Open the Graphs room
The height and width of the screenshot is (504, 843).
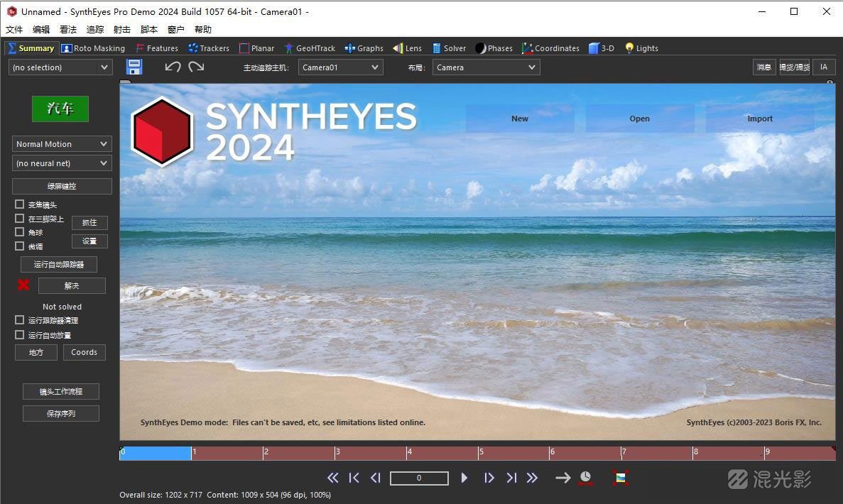coord(364,48)
